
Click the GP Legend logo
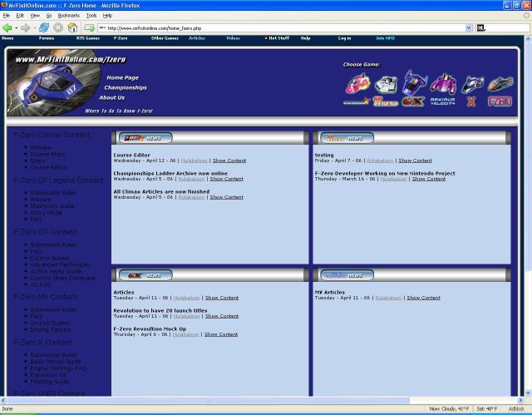(x=386, y=101)
